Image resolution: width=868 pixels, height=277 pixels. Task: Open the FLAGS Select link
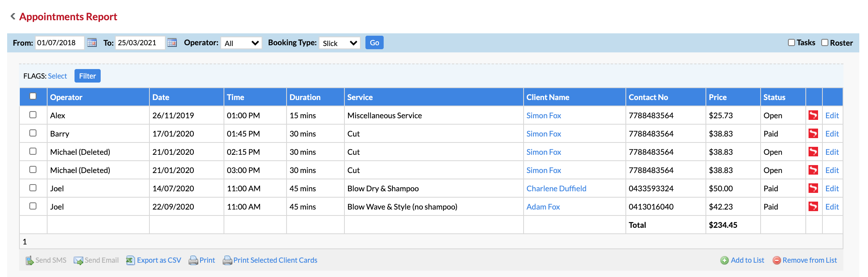pos(57,76)
